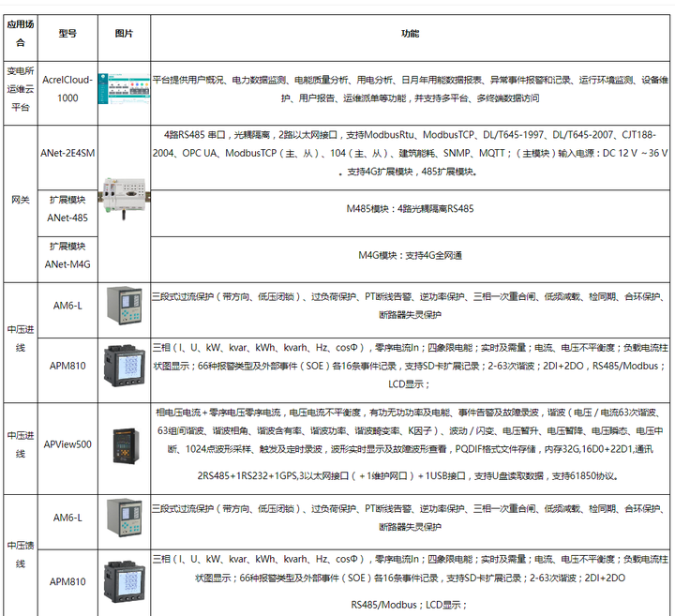The height and width of the screenshot is (616, 675).
Task: Click the ANet-2E4SM function description text
Action: (410, 153)
